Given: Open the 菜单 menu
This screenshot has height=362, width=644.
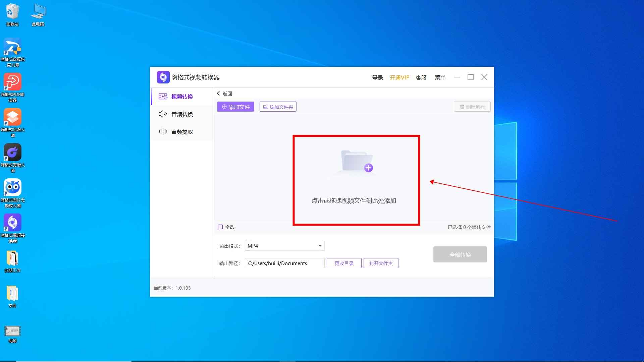Looking at the screenshot, I should point(440,77).
